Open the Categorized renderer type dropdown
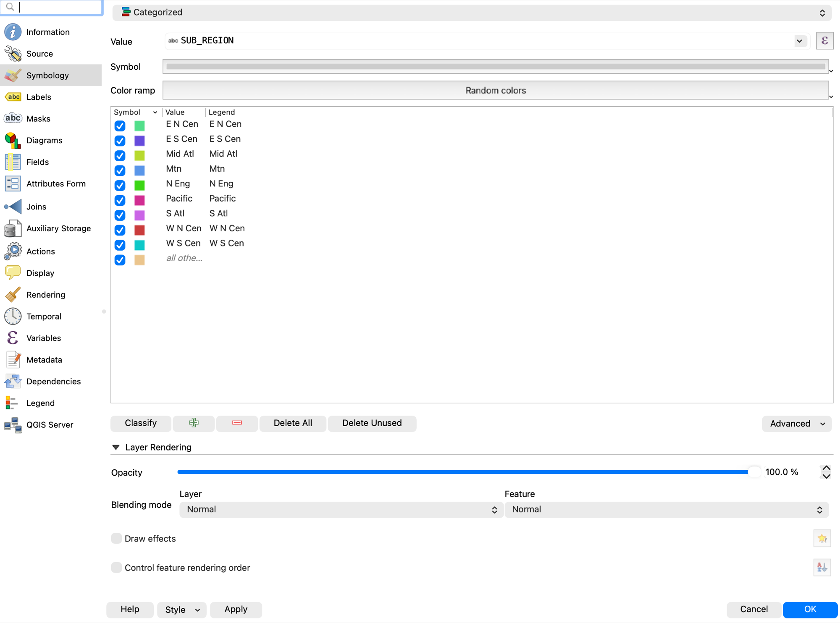840x623 pixels. 472,12
